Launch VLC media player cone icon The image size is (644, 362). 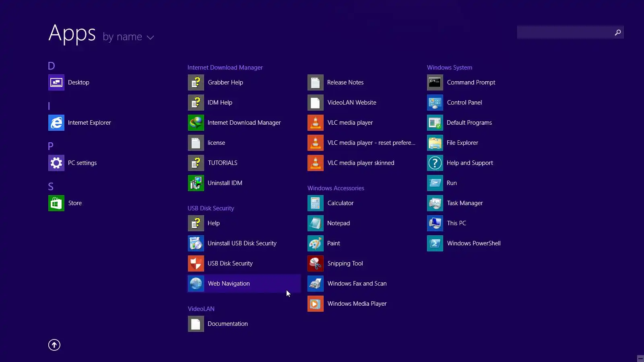tap(316, 123)
